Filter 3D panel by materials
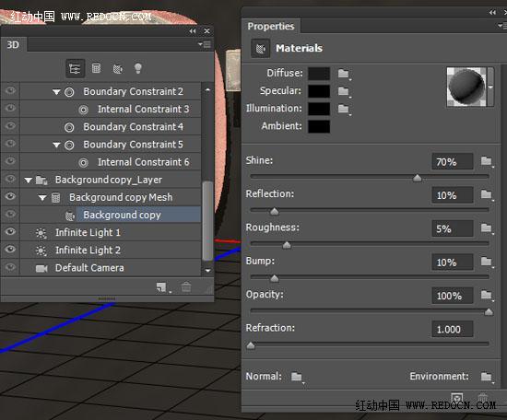 [x=118, y=69]
